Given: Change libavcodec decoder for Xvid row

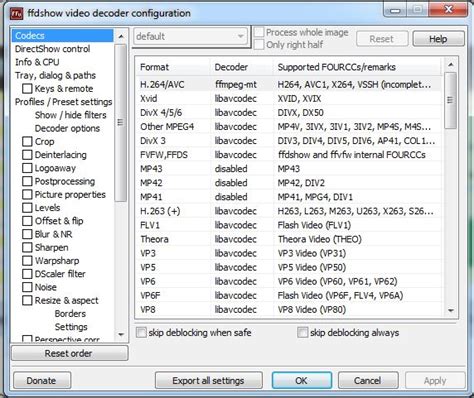Looking at the screenshot, I should [x=236, y=99].
